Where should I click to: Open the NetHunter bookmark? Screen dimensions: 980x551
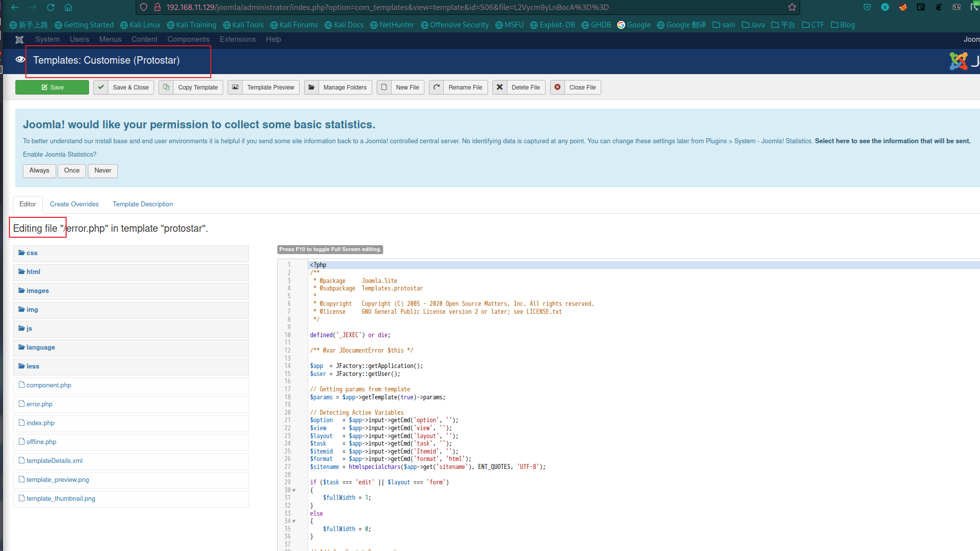[392, 25]
